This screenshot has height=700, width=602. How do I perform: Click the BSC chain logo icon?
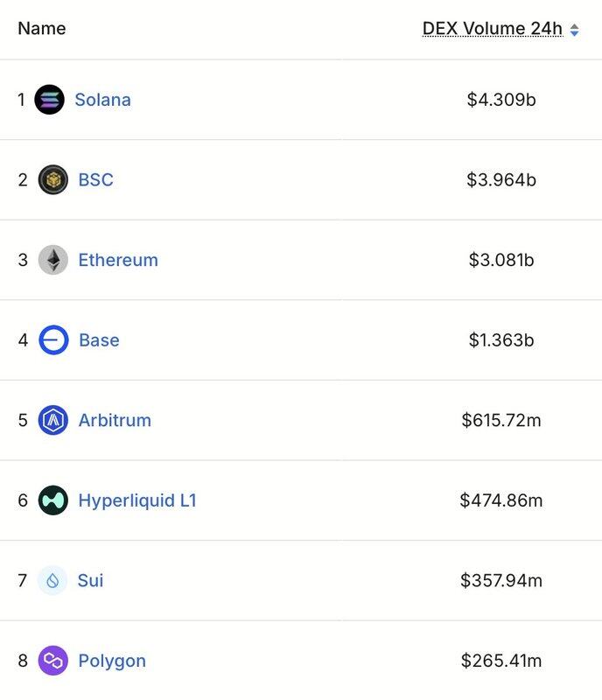(53, 180)
